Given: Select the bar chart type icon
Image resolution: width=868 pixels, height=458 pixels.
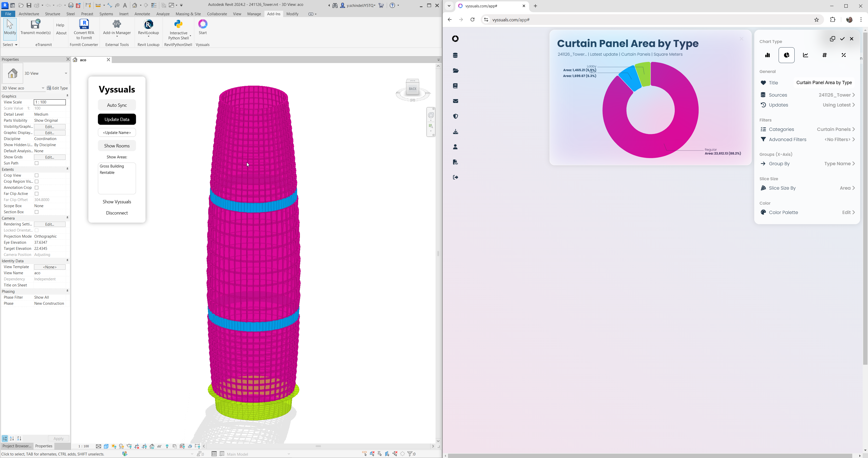Looking at the screenshot, I should point(767,55).
